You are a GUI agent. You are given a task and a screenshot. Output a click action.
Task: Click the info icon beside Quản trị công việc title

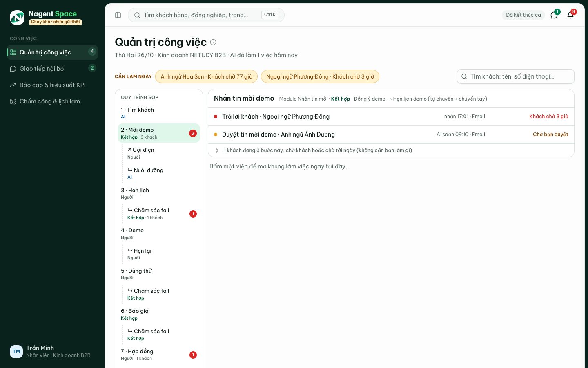pyautogui.click(x=213, y=42)
